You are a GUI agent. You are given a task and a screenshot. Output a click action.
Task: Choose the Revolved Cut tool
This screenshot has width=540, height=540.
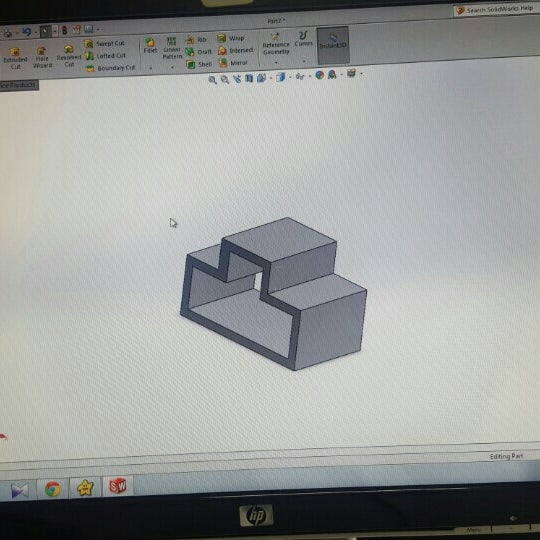[x=69, y=55]
